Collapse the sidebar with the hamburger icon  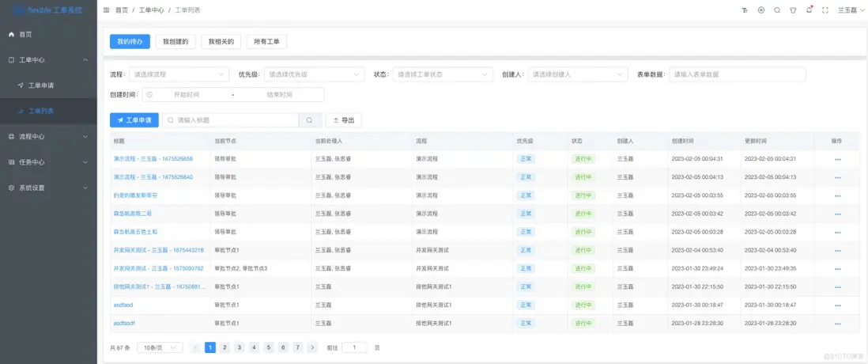pyautogui.click(x=107, y=10)
